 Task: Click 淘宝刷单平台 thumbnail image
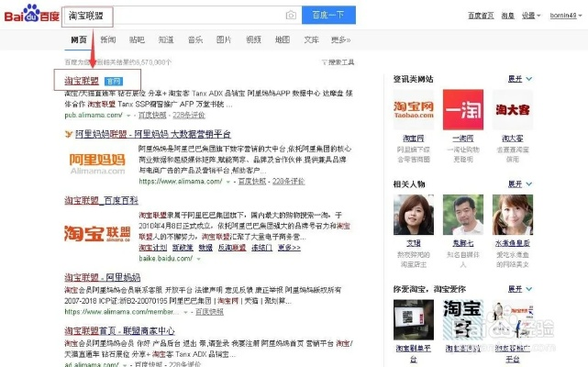pos(414,319)
